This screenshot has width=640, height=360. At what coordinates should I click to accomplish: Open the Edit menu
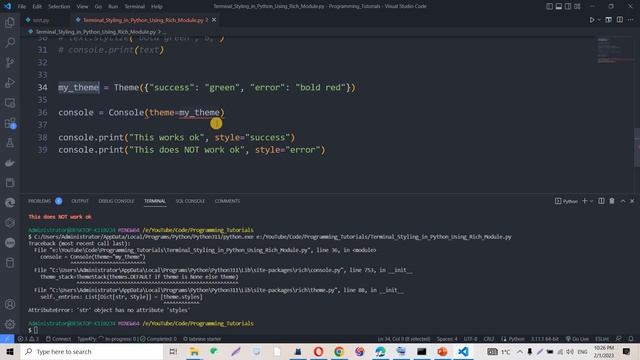coord(37,7)
